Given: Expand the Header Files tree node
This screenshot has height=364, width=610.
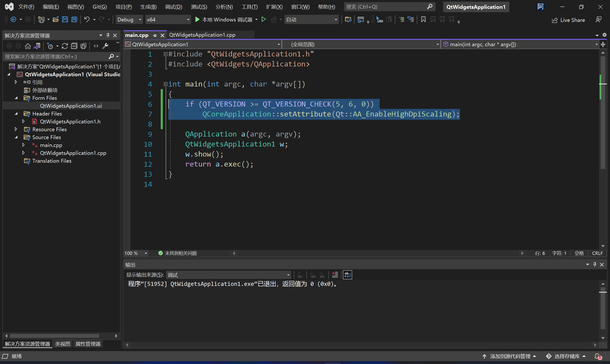Looking at the screenshot, I should 16,114.
